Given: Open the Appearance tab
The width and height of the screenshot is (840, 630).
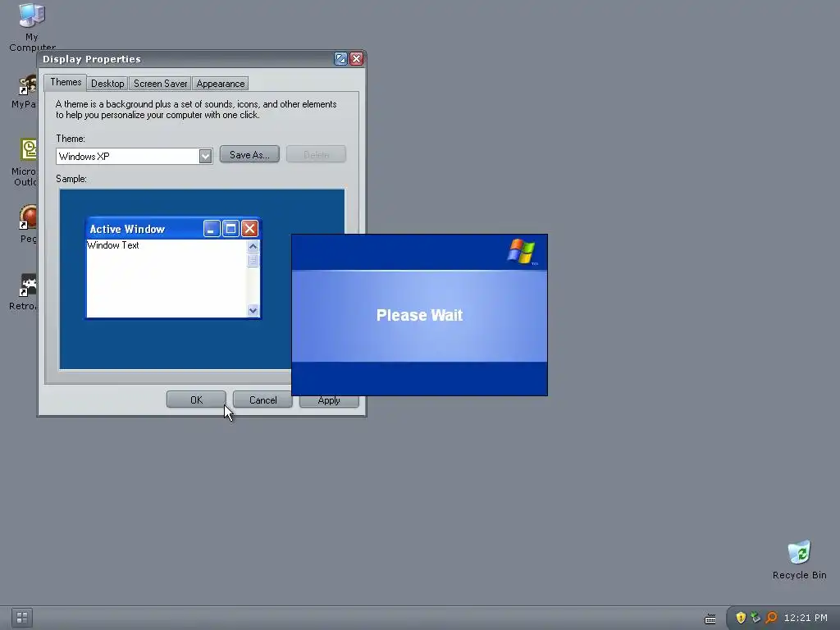Looking at the screenshot, I should [x=220, y=84].
